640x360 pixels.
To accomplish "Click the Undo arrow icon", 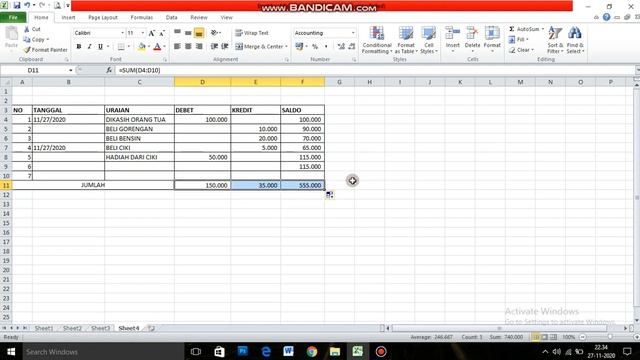I will (27, 5).
